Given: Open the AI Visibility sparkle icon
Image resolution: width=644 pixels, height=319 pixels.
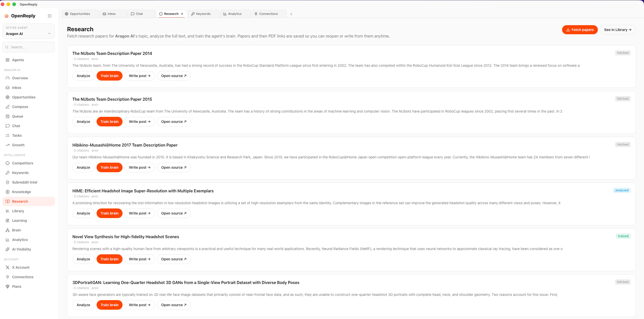Looking at the screenshot, I should pyautogui.click(x=8, y=249).
